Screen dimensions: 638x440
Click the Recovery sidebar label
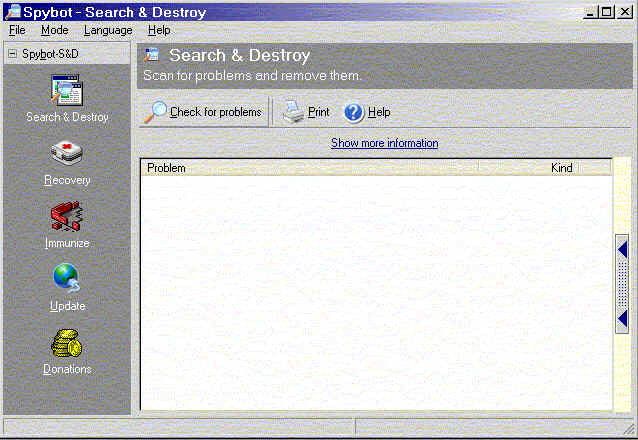[x=67, y=180]
